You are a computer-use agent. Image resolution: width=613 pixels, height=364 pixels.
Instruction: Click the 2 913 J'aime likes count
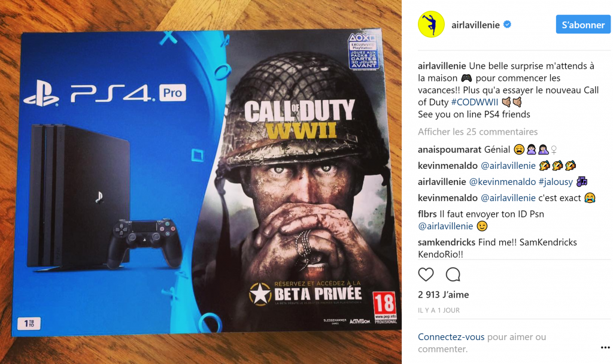point(444,295)
